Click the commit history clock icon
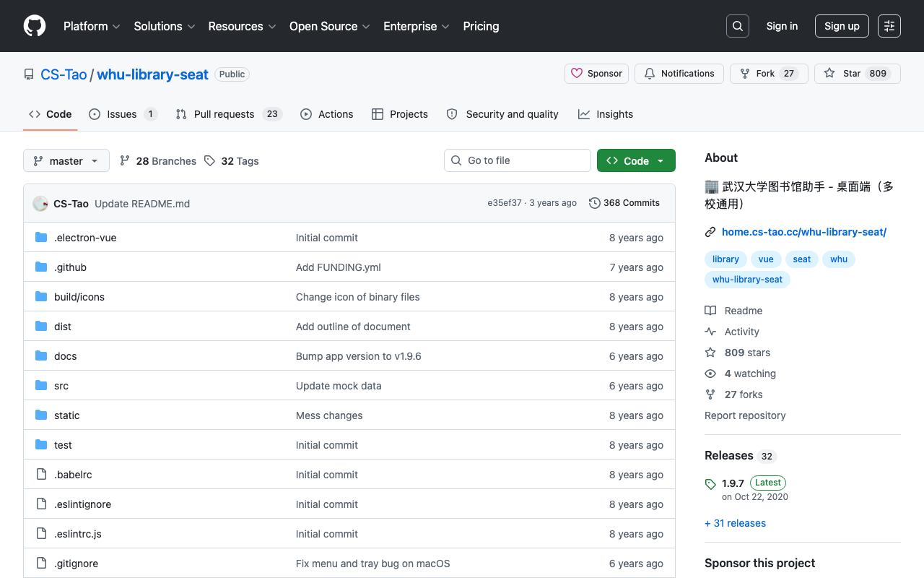 [595, 203]
